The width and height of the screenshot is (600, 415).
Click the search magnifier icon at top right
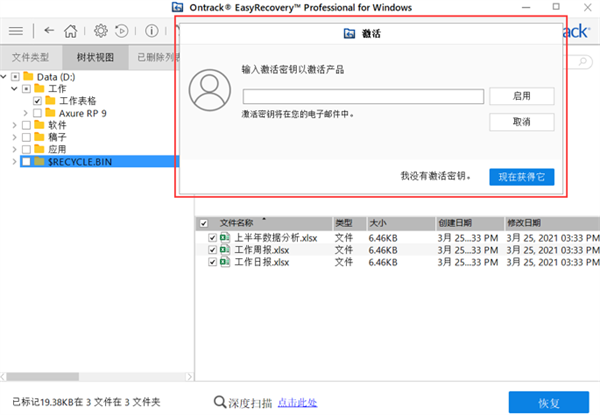[582, 61]
